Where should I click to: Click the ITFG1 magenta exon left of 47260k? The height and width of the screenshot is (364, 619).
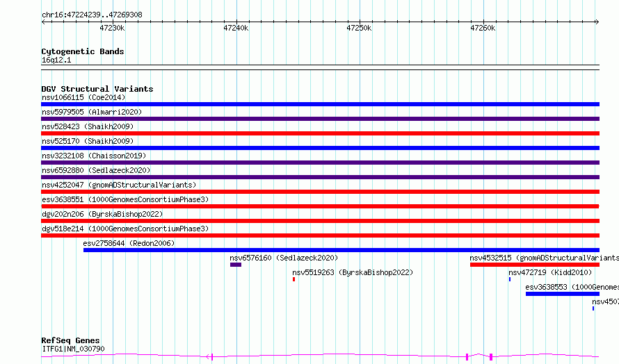tap(467, 357)
